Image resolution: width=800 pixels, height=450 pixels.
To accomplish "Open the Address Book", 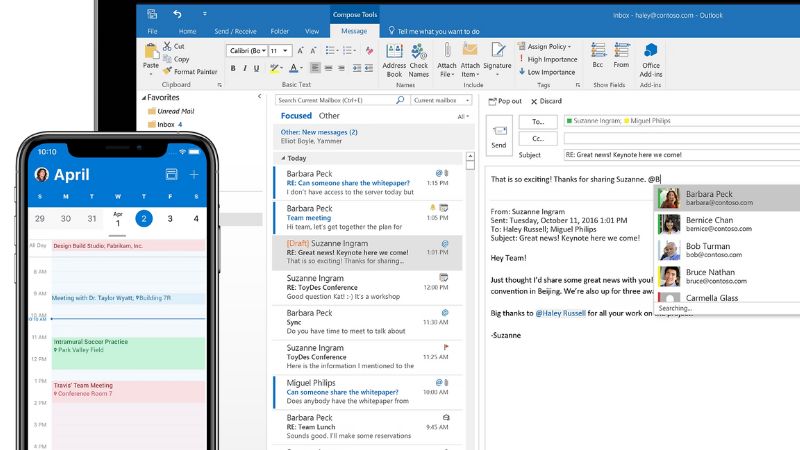I will 394,60.
